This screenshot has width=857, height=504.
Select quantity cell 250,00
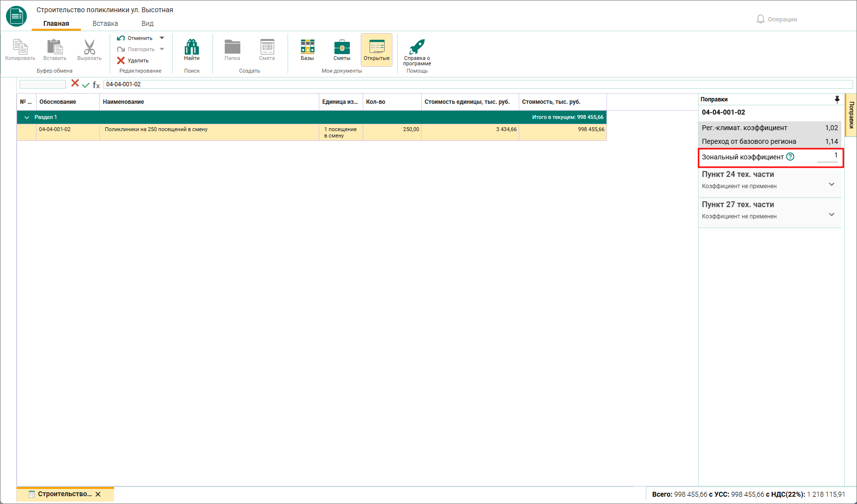pyautogui.click(x=392, y=133)
